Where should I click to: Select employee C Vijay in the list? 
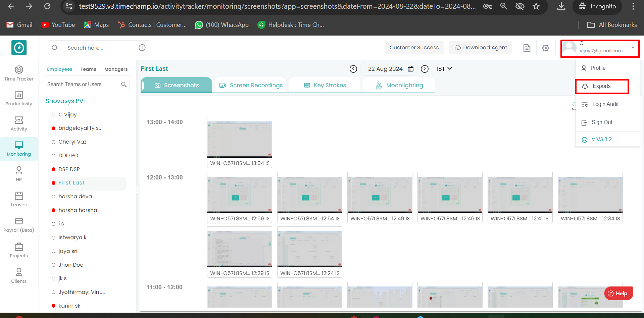pyautogui.click(x=67, y=115)
